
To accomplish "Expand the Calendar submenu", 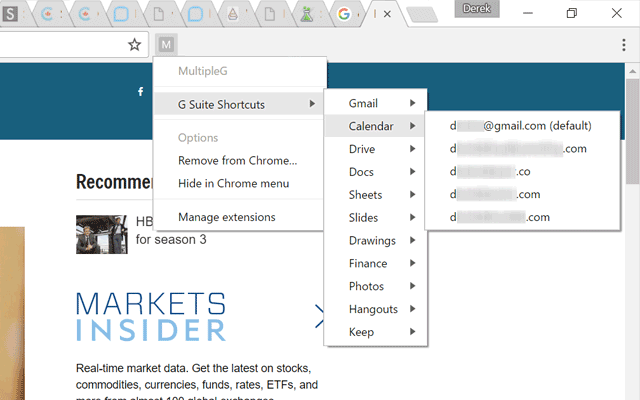I will 376,126.
